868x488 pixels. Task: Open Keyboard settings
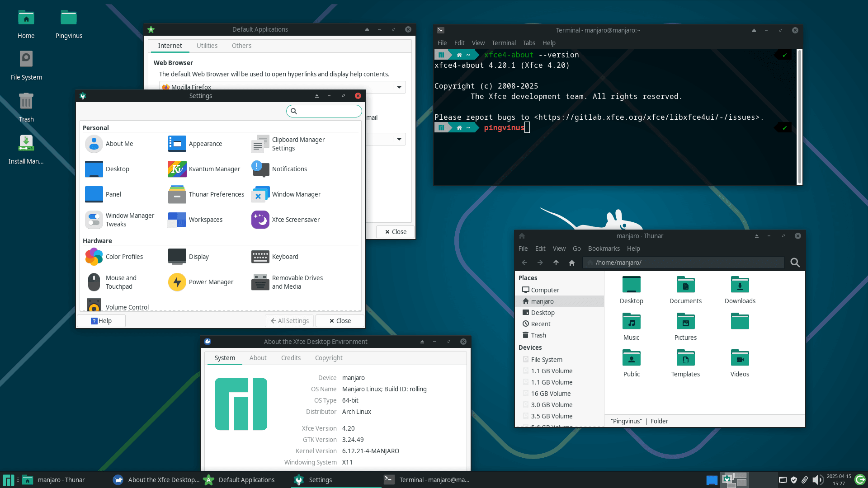coord(260,257)
